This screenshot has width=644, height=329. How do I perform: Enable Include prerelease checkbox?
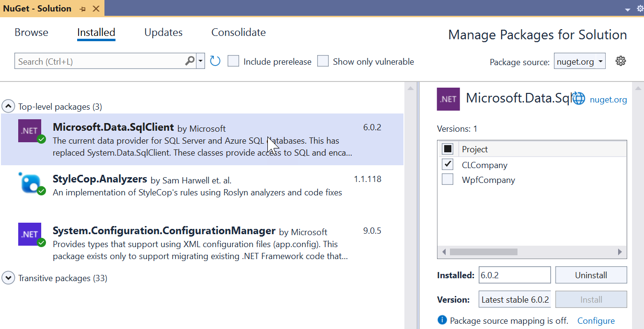(233, 61)
